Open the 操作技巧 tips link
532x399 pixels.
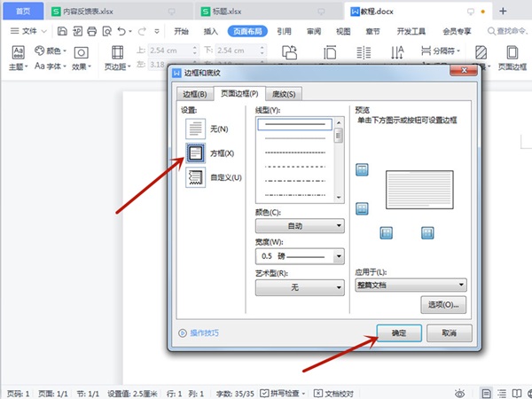(199, 333)
